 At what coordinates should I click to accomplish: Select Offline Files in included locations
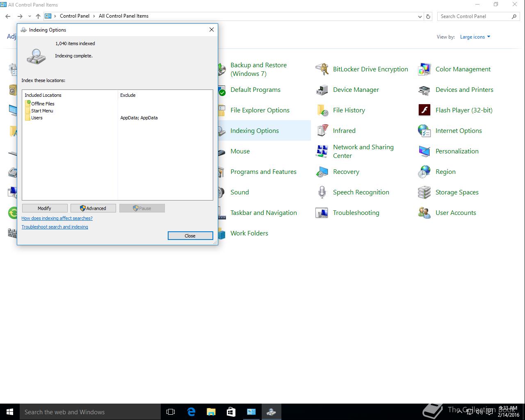point(39,104)
